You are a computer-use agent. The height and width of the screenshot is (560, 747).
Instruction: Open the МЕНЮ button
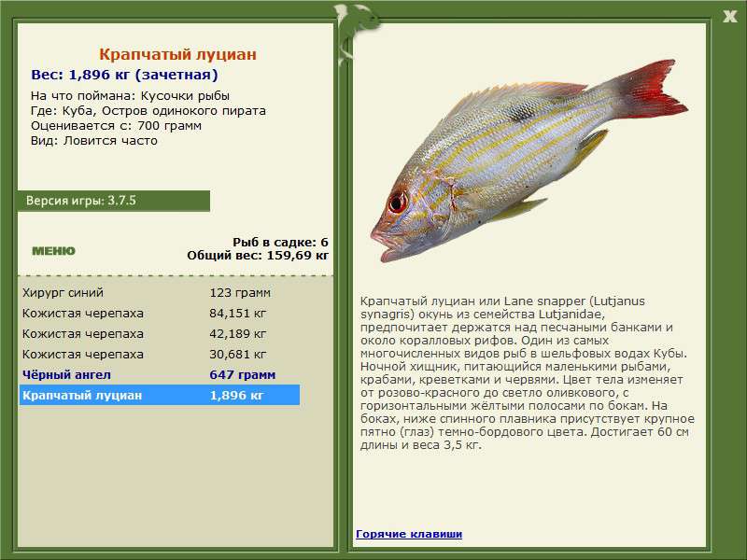pyautogui.click(x=53, y=251)
